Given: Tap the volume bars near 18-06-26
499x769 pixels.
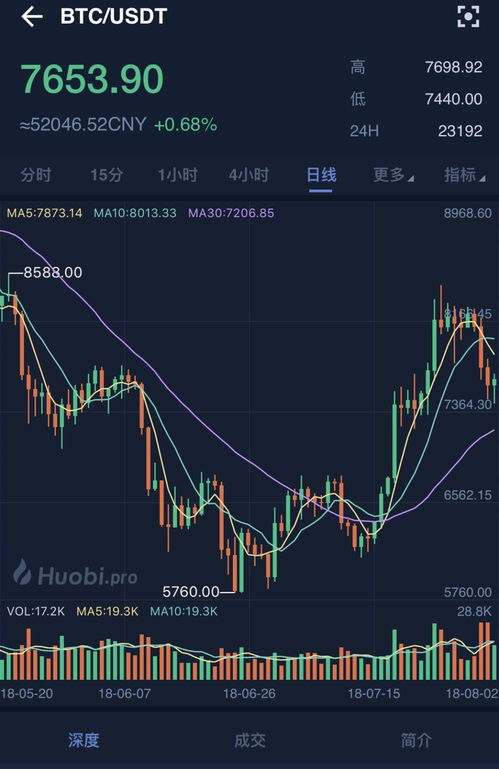Looking at the screenshot, I should pyautogui.click(x=249, y=665).
